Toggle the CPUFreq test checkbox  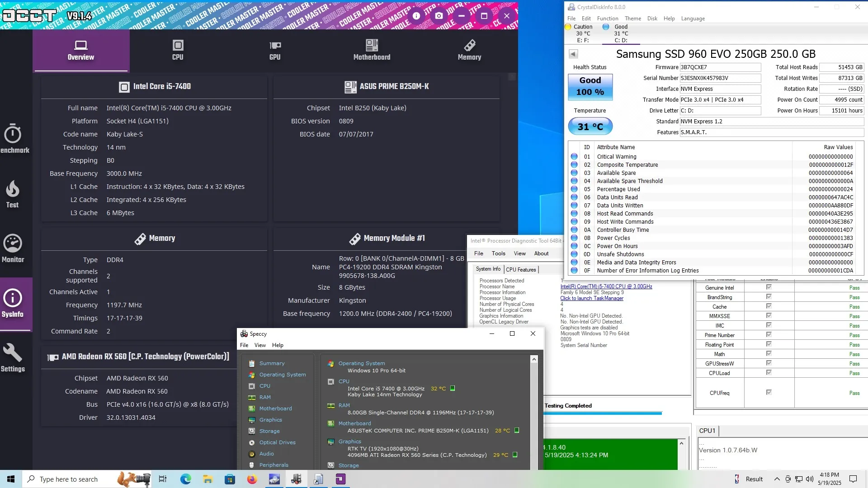click(769, 392)
